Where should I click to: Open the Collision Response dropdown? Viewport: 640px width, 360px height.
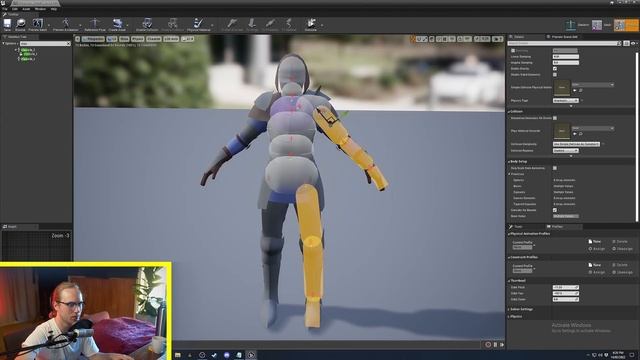click(565, 151)
